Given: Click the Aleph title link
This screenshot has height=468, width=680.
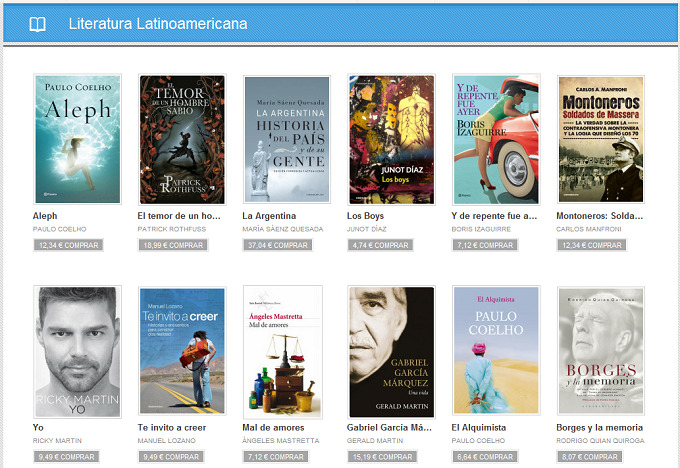Looking at the screenshot, I should tap(45, 216).
